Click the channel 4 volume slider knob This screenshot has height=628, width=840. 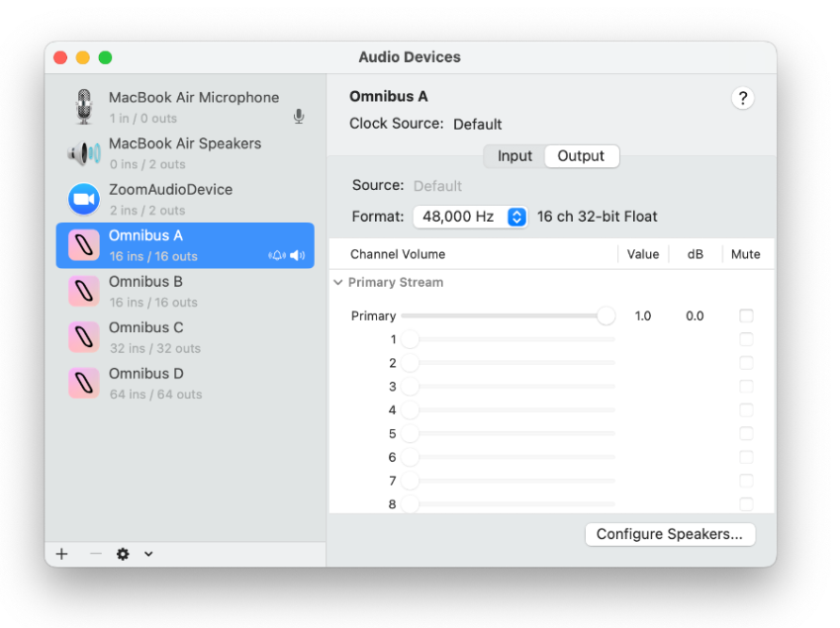coord(410,410)
